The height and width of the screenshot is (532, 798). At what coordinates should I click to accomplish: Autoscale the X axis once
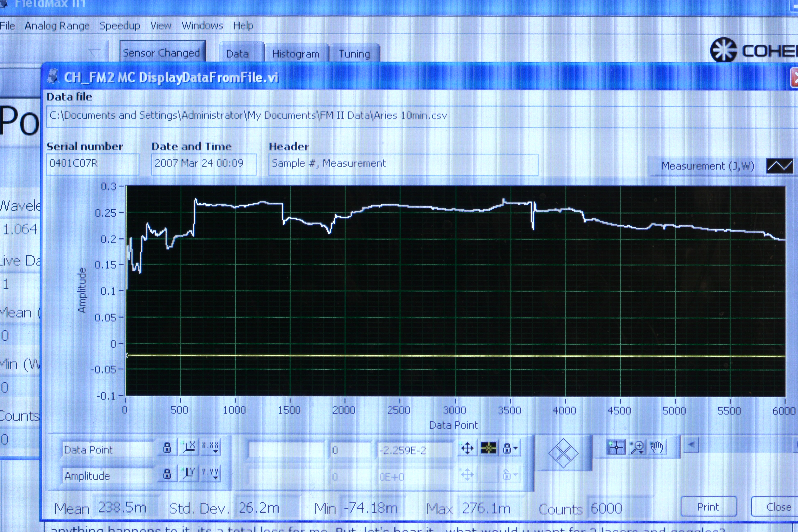pos(189,447)
